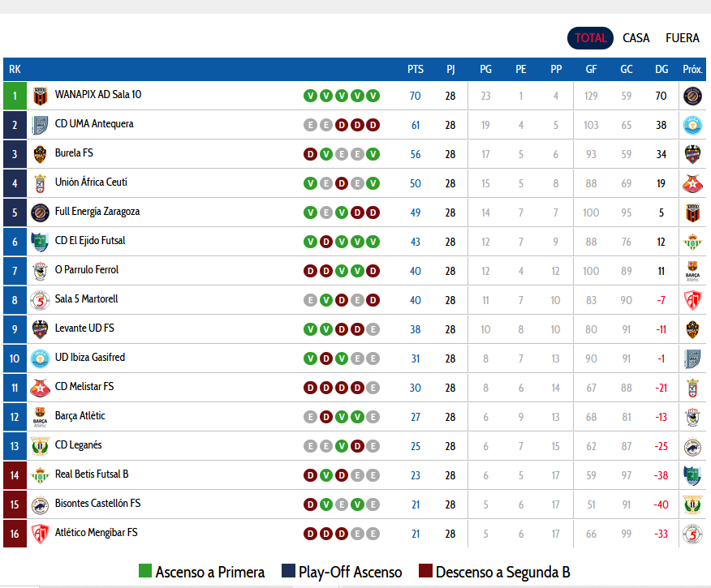Switch to the CASA standings tab

tap(636, 38)
